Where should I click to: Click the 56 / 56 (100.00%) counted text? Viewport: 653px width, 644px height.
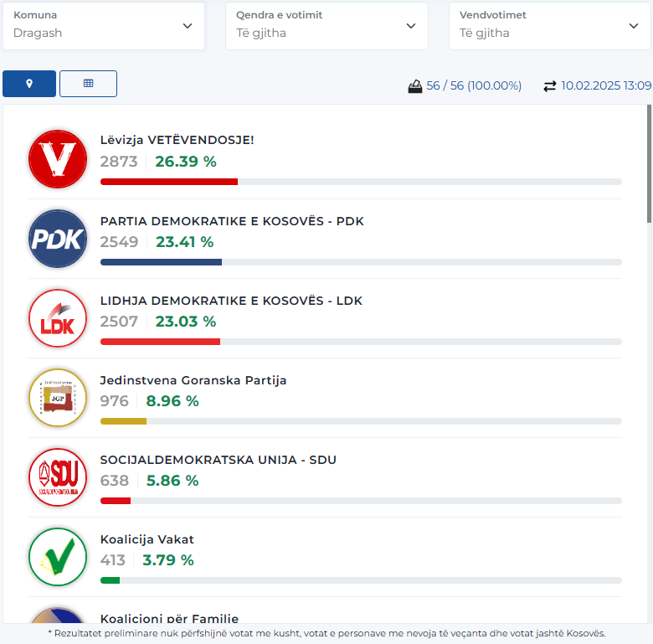[474, 85]
